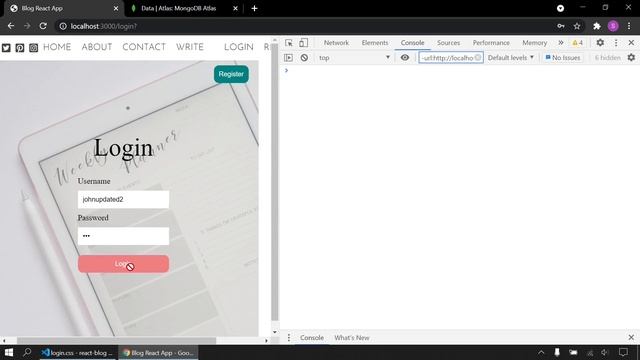Toggle device toolbar in DevTools
The width and height of the screenshot is (640, 360).
click(303, 43)
